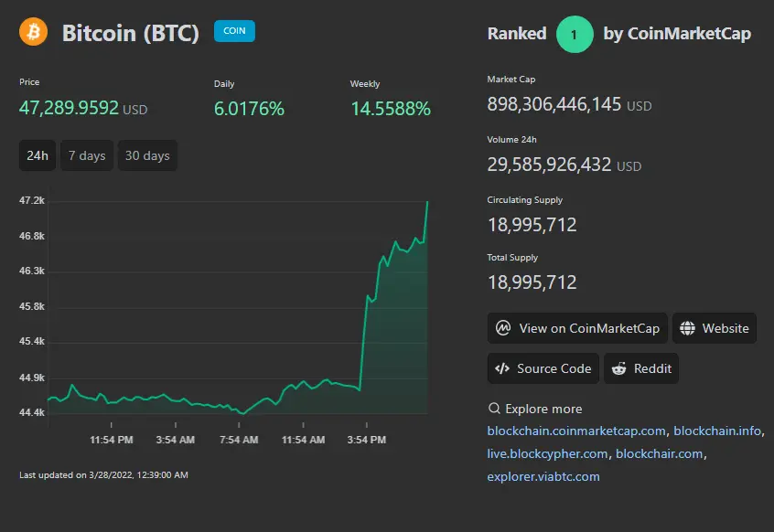Open live.blockcypher.com link

547,453
